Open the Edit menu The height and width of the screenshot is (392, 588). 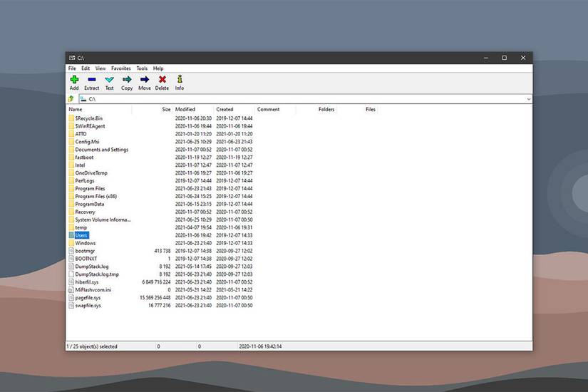coord(86,68)
